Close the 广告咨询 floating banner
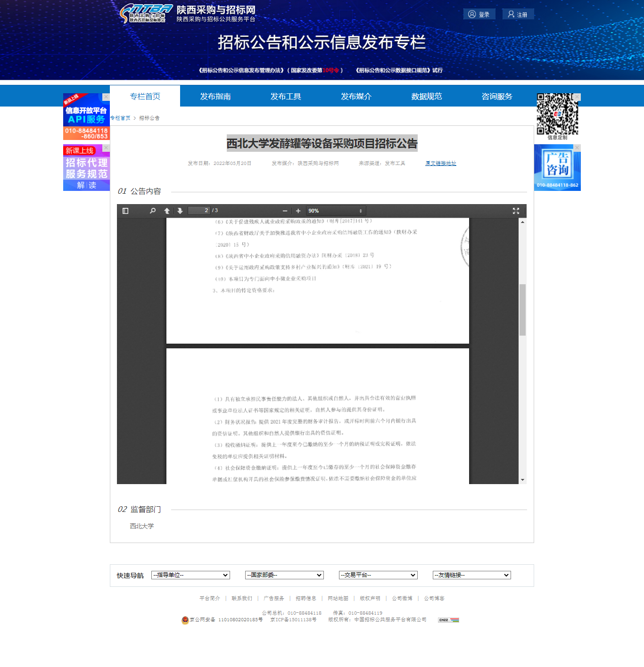The height and width of the screenshot is (667, 644). [x=577, y=148]
